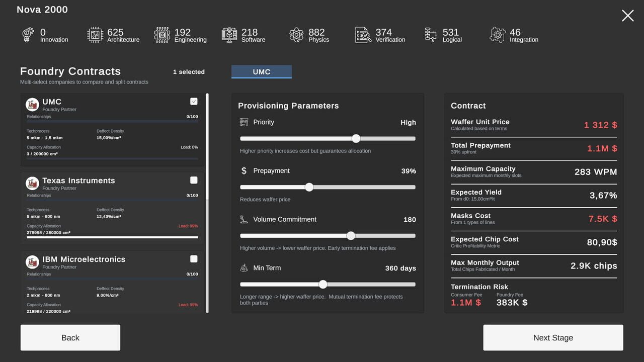This screenshot has width=644, height=362.
Task: Switch to the UMC tab
Action: (262, 72)
